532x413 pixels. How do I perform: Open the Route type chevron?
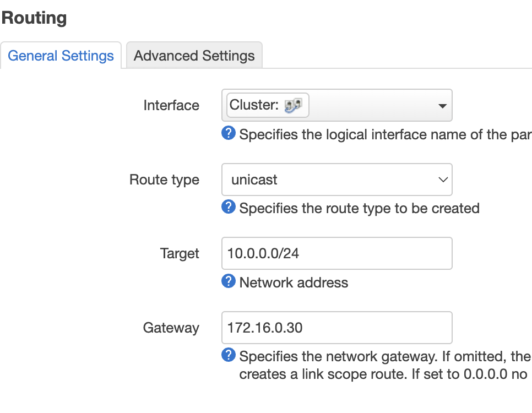pyautogui.click(x=443, y=180)
